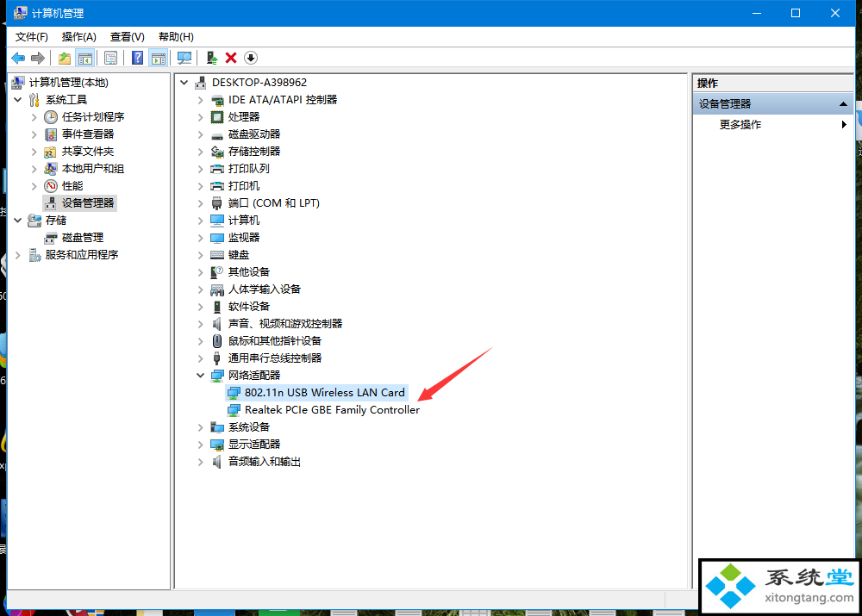Screen dimensions: 862x616
Task: Select 磁盘管理 in left tree
Action: click(x=83, y=238)
